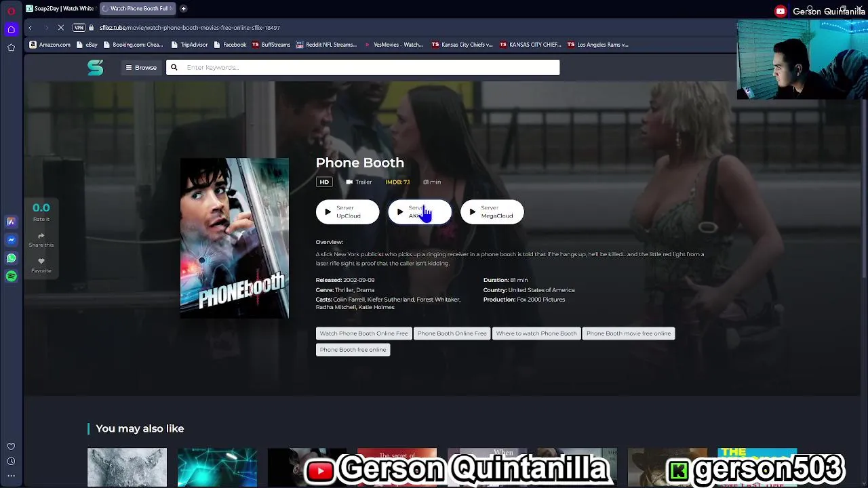Open the Booking.com bookmark

(134, 45)
